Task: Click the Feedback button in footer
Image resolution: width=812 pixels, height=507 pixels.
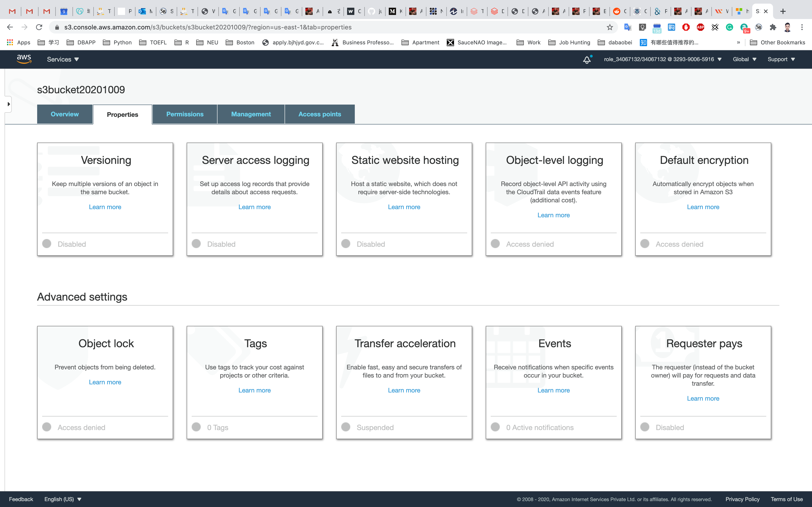Action: click(21, 499)
